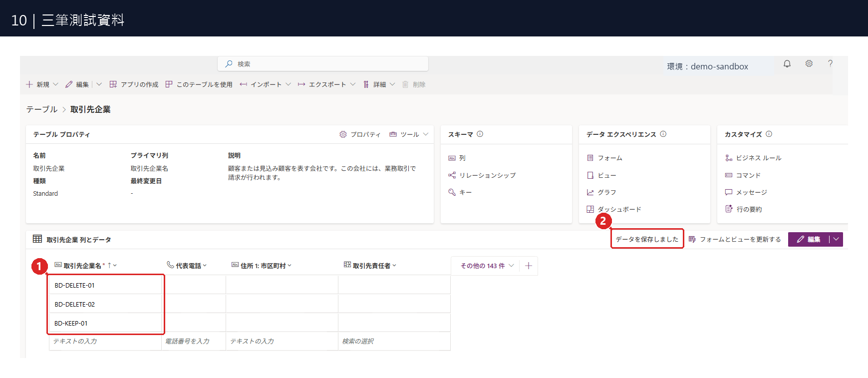Open 行の要約 link
This screenshot has width=868, height=378.
pos(743,209)
